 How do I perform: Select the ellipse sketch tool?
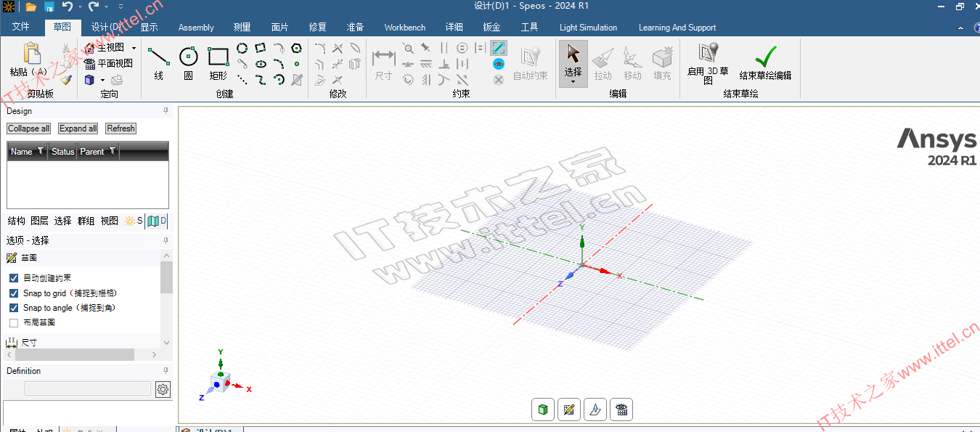pyautogui.click(x=261, y=64)
